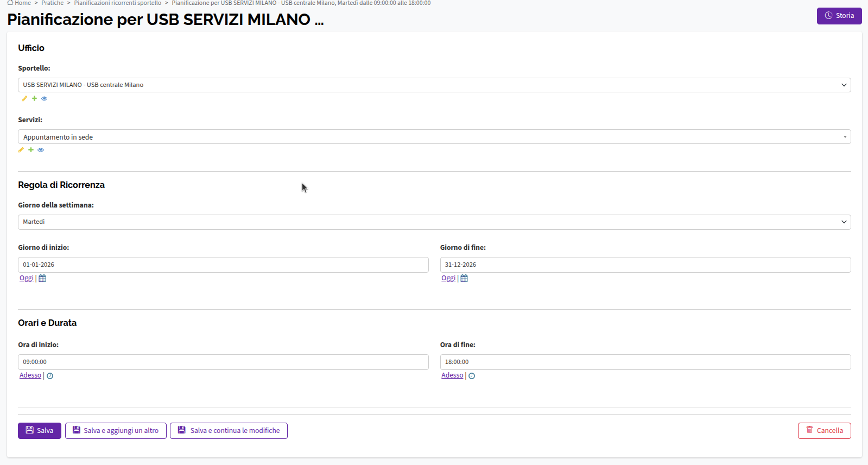
Task: Open the Servizi selection dropdown
Action: pyautogui.click(x=434, y=137)
